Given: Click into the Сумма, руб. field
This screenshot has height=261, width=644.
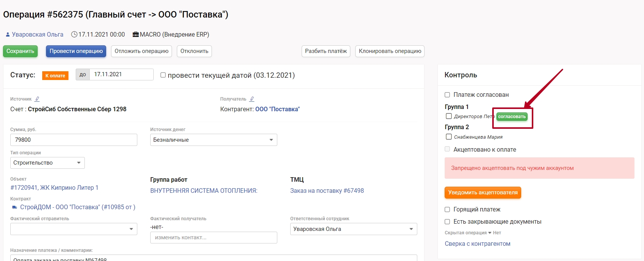Looking at the screenshot, I should coord(73,140).
